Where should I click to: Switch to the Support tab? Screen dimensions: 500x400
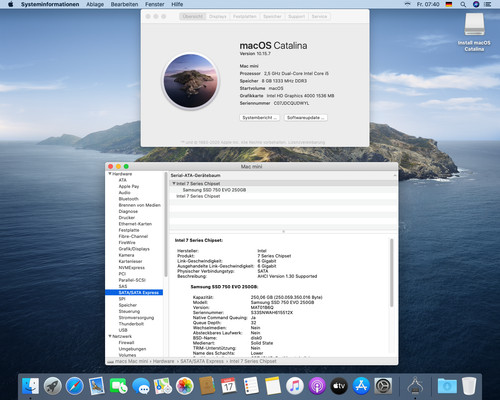pos(296,16)
